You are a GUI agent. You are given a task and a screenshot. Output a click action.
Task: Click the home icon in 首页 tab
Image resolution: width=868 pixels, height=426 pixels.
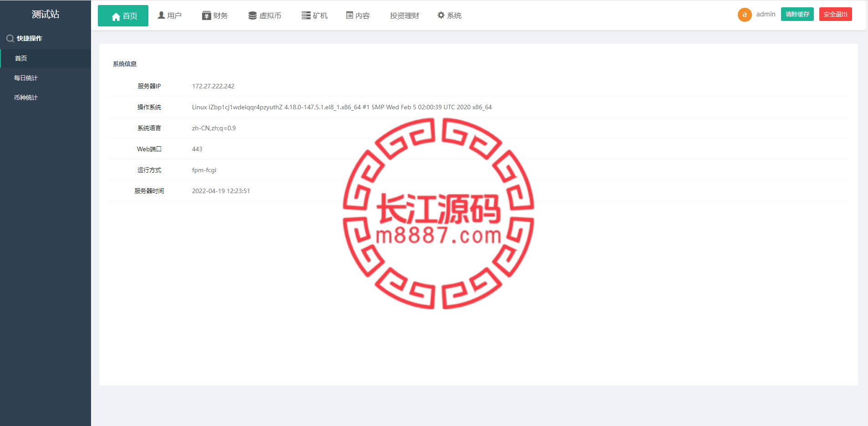pyautogui.click(x=116, y=16)
